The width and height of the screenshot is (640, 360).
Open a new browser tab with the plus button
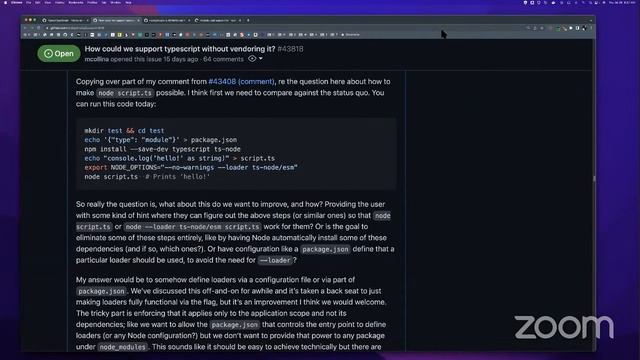pos(248,20)
